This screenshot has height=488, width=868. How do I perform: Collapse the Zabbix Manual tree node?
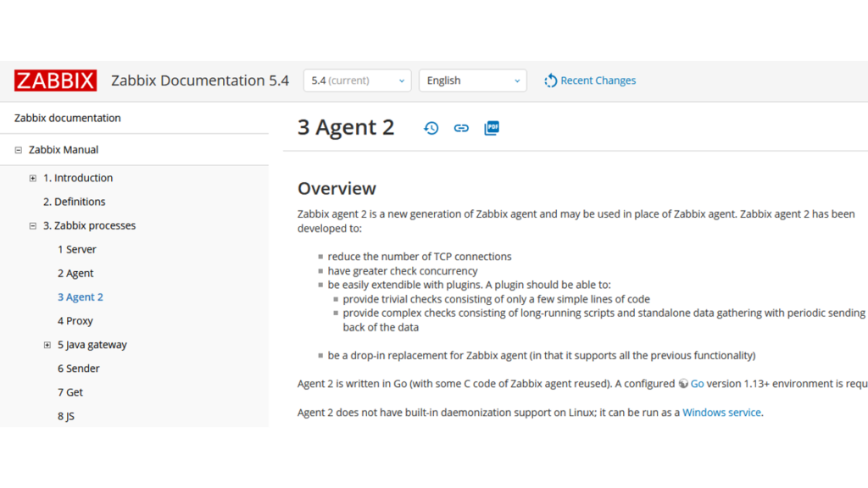pyautogui.click(x=19, y=150)
